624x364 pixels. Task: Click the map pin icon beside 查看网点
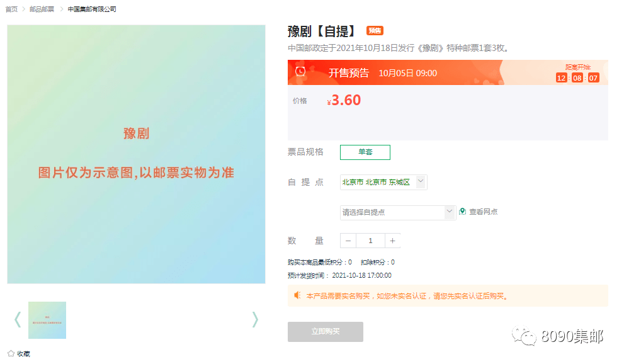[462, 212]
